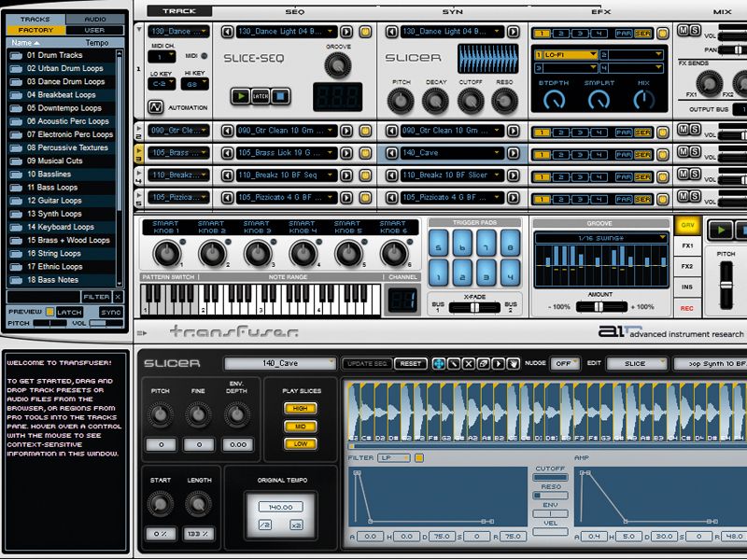
Task: Go to previous sequence preset for 130_Dance track
Action: point(228,32)
